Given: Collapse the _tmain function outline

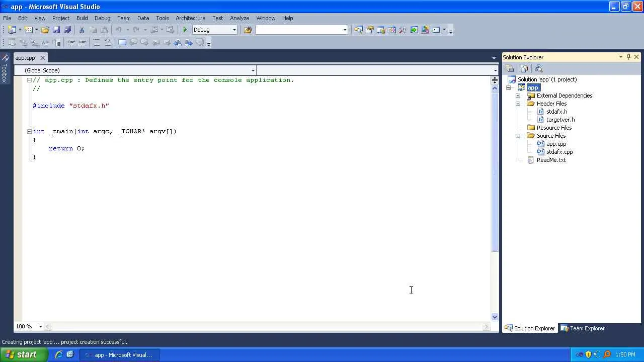Looking at the screenshot, I should click(x=29, y=131).
